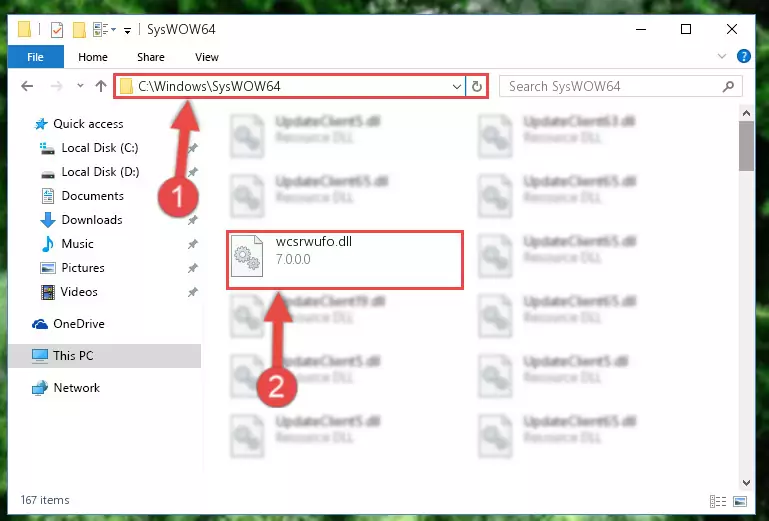Click the search magnifier icon
Screen dimensions: 769x521
point(728,87)
